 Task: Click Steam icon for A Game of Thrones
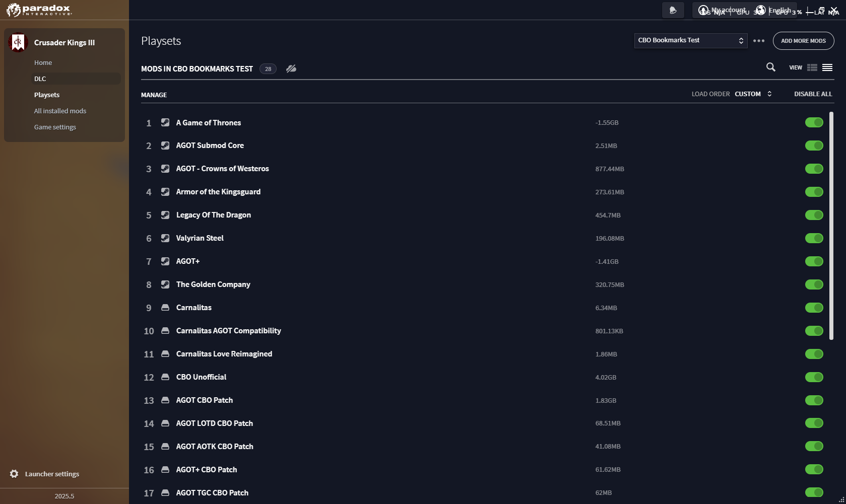pyautogui.click(x=165, y=122)
